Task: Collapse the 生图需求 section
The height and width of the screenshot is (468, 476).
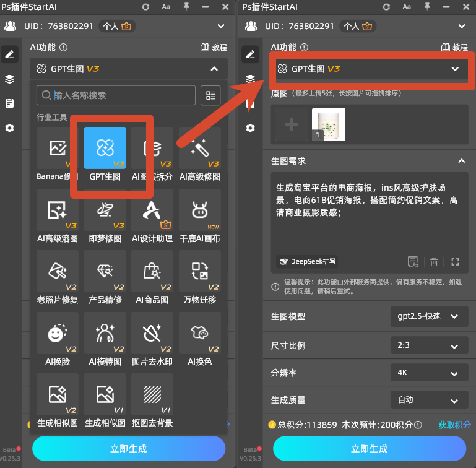Action: 461,161
